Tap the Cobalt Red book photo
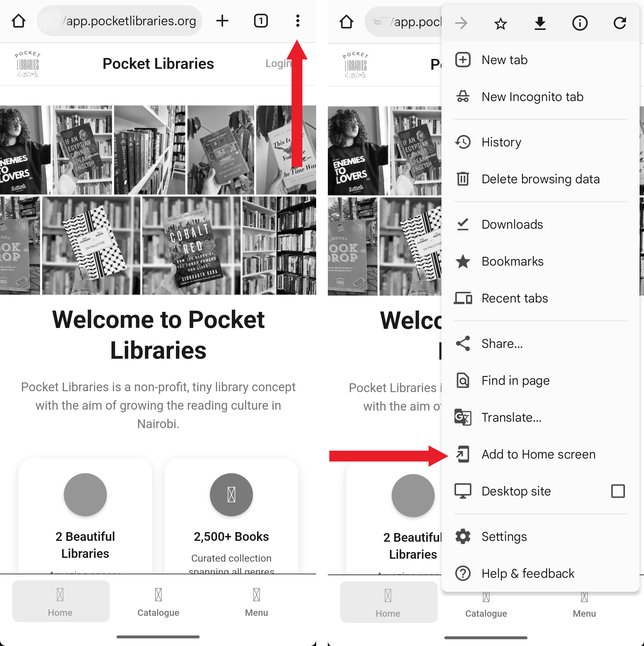Image resolution: width=644 pixels, height=646 pixels. (191, 246)
